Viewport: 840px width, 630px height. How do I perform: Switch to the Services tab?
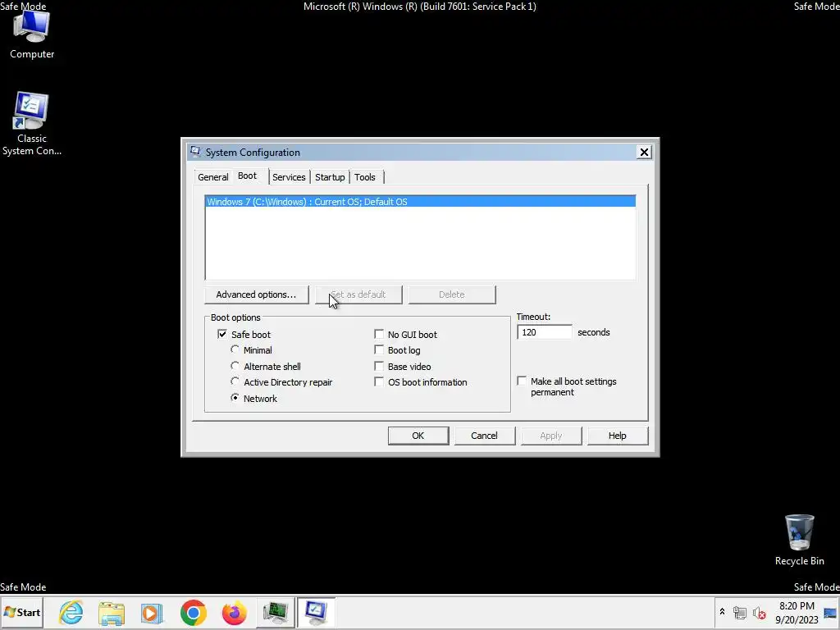tap(289, 177)
